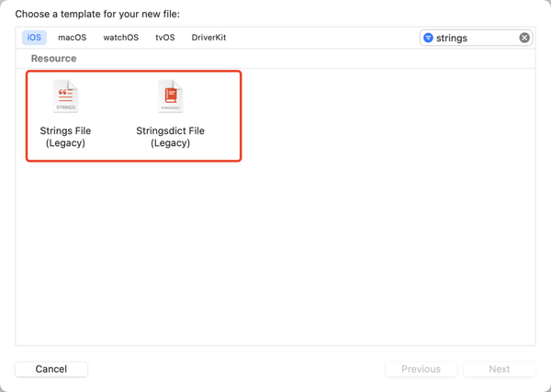Screen dimensions: 551x392
Task: Switch to the macOS platform tab
Action: (x=72, y=38)
